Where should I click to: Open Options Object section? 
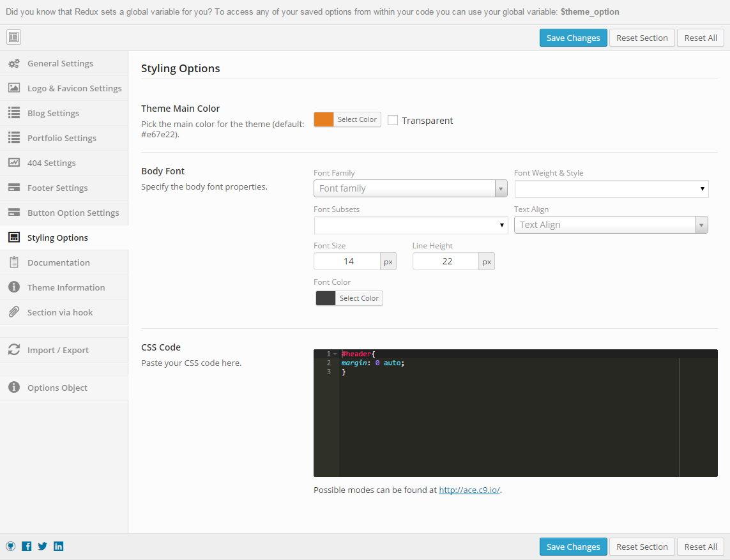(x=64, y=388)
